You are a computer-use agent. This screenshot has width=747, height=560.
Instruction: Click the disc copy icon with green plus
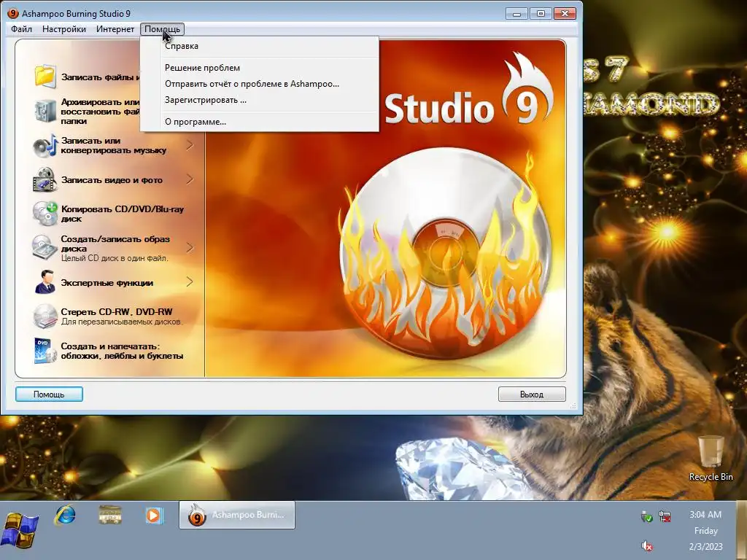[45, 214]
